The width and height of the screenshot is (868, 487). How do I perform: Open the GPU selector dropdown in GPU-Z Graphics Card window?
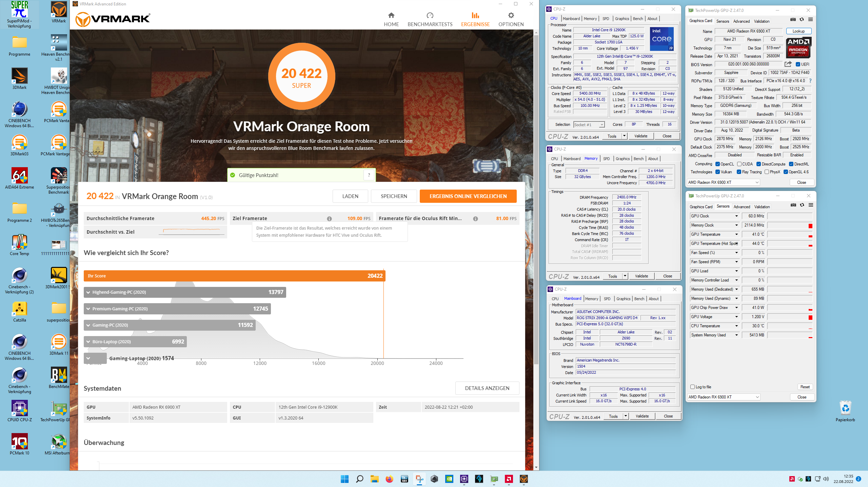(x=723, y=182)
